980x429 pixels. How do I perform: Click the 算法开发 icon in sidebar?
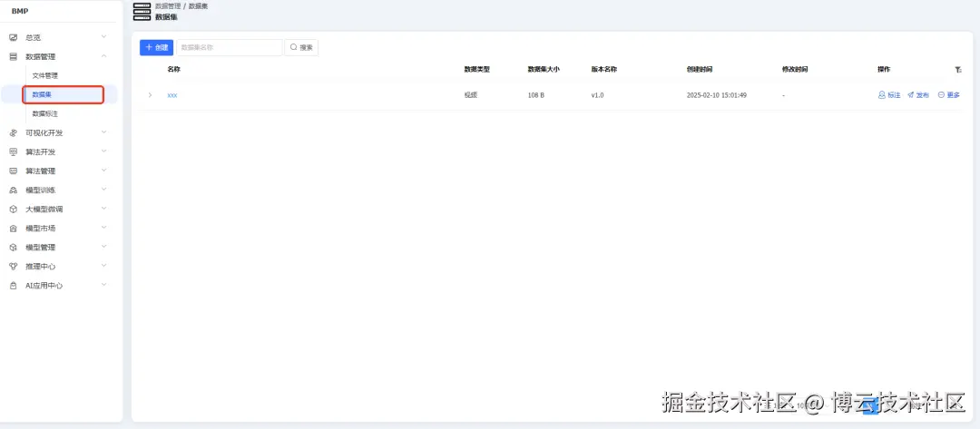pos(13,151)
